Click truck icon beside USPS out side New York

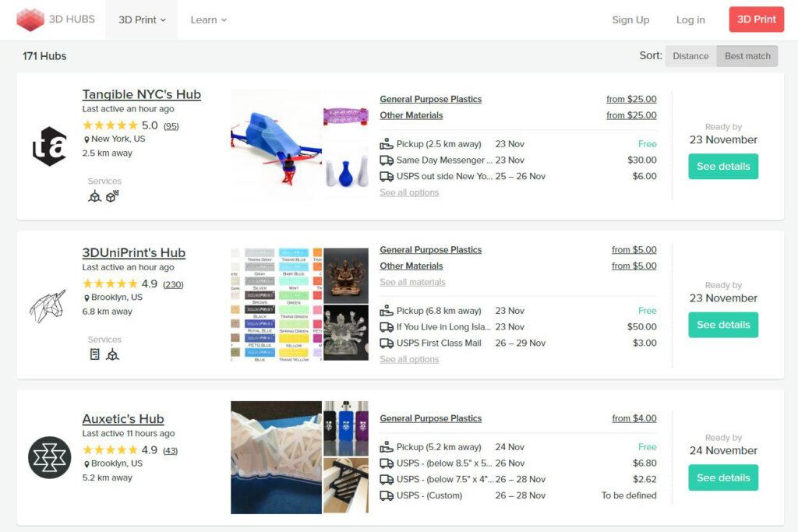pos(387,177)
